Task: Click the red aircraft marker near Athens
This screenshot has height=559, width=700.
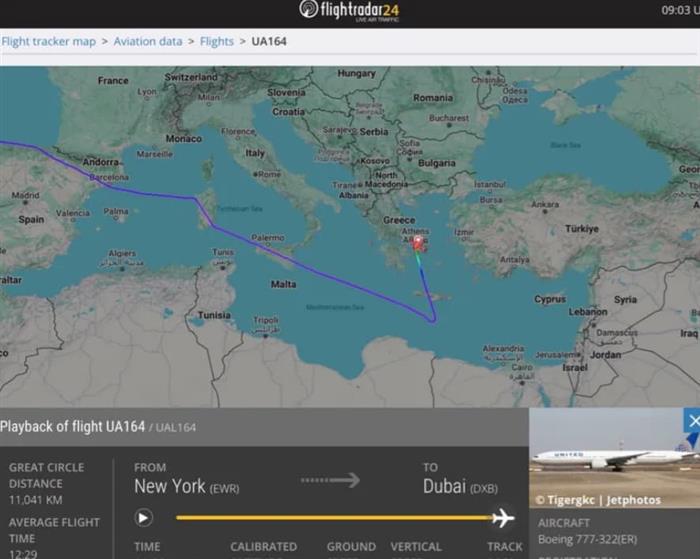Action: tap(418, 244)
